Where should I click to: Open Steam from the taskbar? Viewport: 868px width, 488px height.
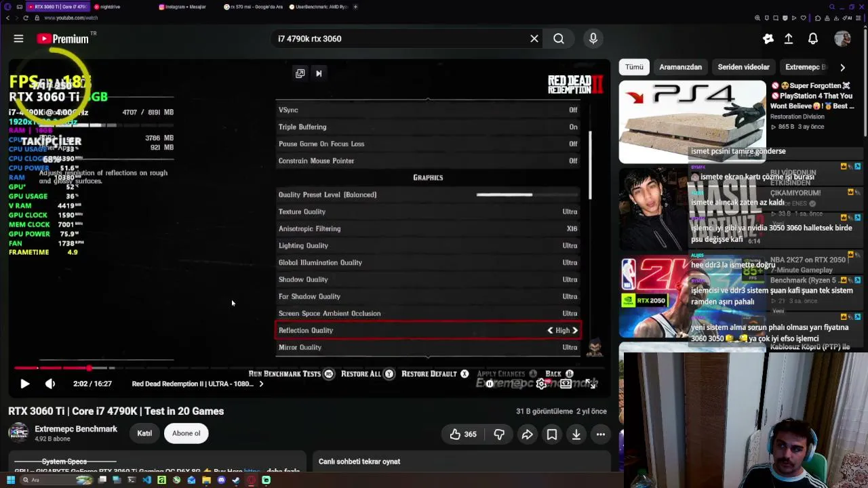pos(236,480)
